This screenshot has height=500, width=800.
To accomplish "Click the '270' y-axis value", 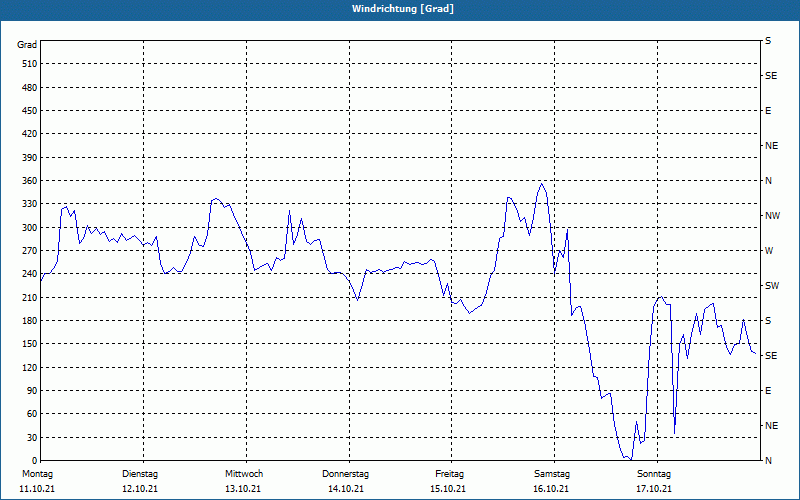I will (x=30, y=251).
